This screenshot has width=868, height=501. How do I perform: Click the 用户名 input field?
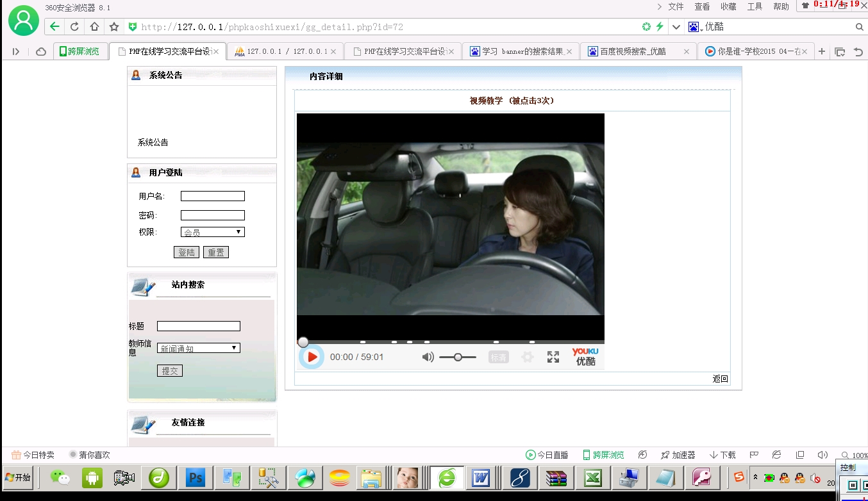[213, 196]
